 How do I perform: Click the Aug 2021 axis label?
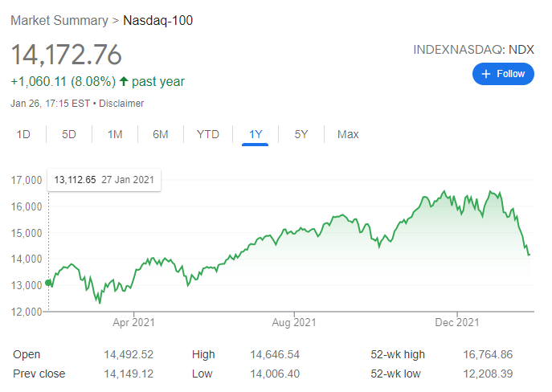point(294,322)
